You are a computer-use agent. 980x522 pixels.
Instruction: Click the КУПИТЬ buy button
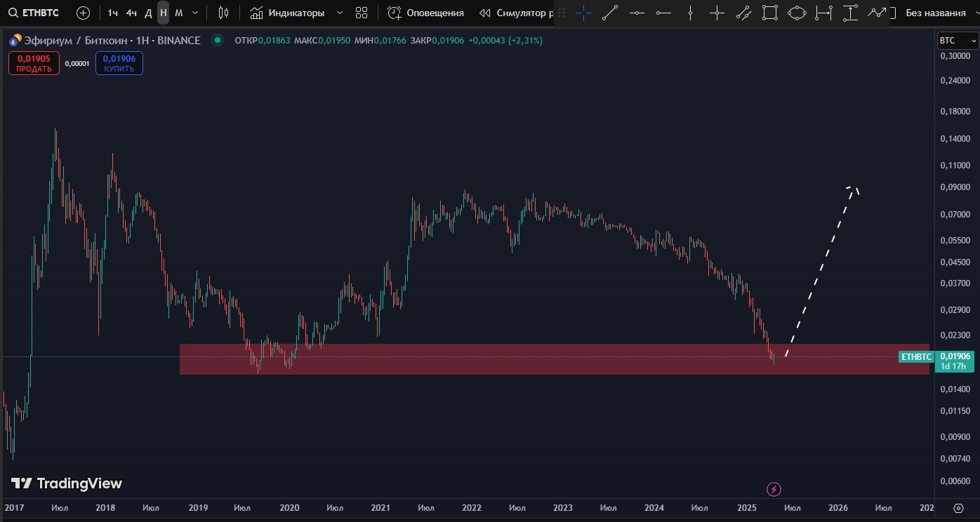tap(119, 62)
